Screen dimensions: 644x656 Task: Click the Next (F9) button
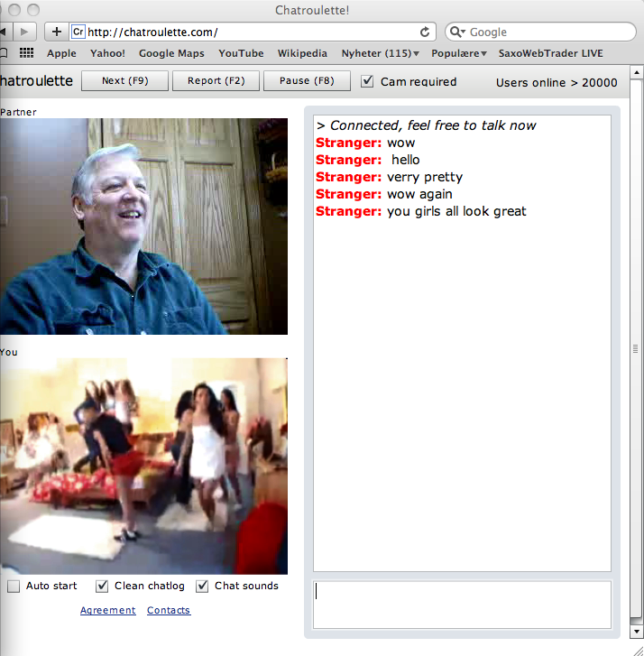pyautogui.click(x=125, y=80)
